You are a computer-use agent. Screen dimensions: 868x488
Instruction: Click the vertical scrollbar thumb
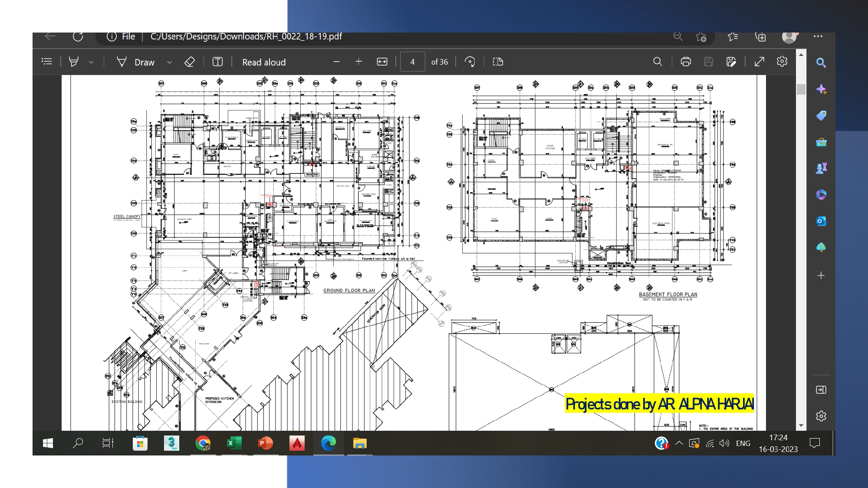click(801, 89)
